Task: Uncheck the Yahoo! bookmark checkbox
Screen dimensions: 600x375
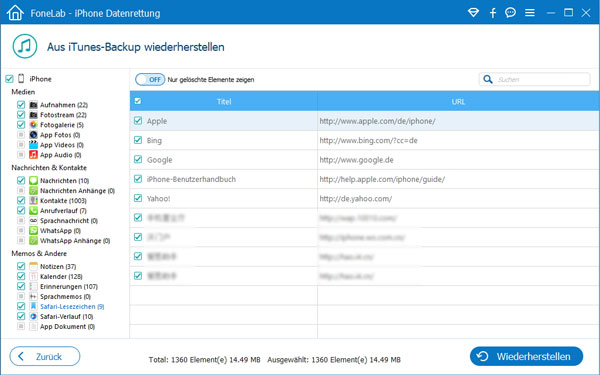Action: (138, 198)
